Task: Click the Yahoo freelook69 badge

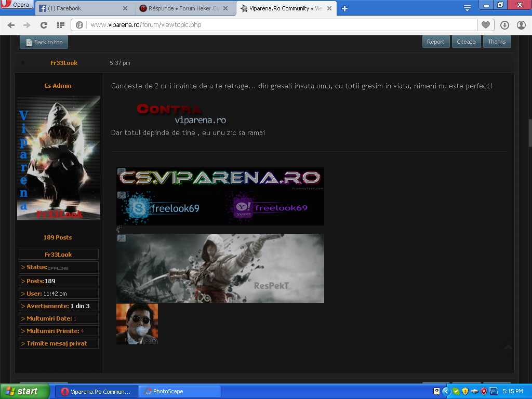Action: pos(268,208)
